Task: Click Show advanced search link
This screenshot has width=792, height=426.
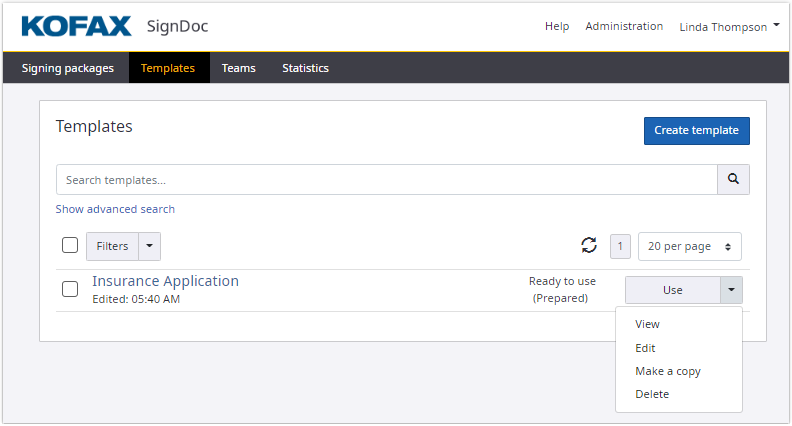Action: (x=115, y=209)
